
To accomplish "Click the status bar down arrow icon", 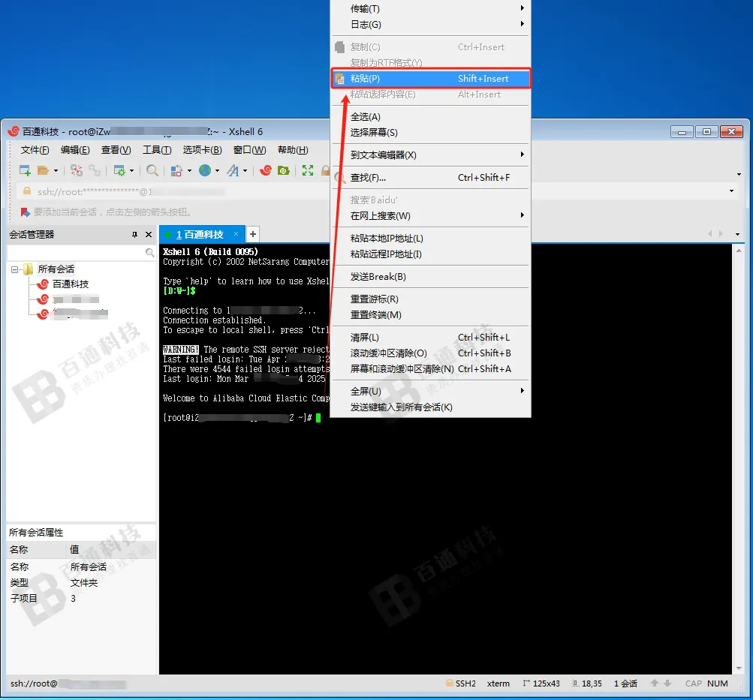I will point(667,683).
